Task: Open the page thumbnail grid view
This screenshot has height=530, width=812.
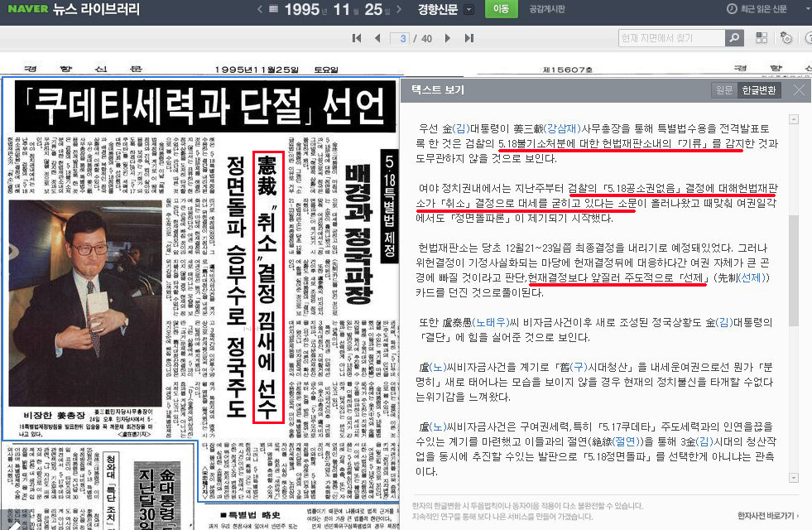Action: pos(762,38)
